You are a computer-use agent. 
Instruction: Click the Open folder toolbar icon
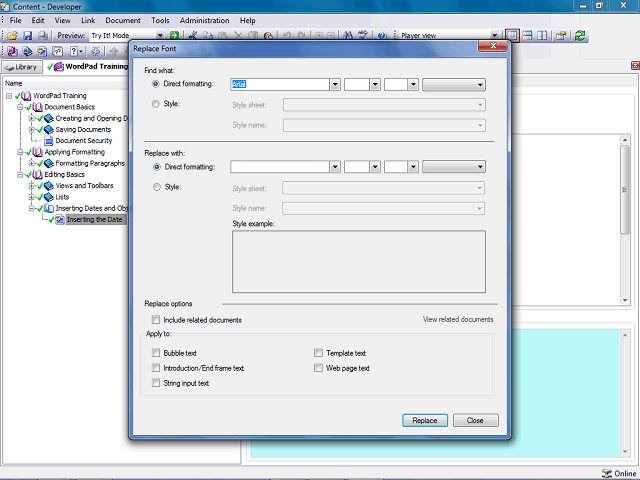(x=12, y=36)
